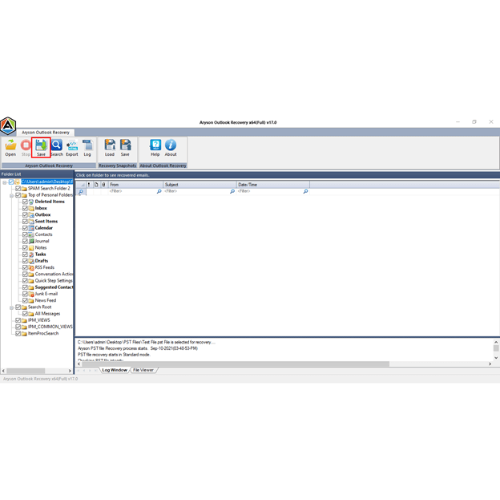Click the RSS Feeds folder icon
Screen dimensions: 500x500
31,267
